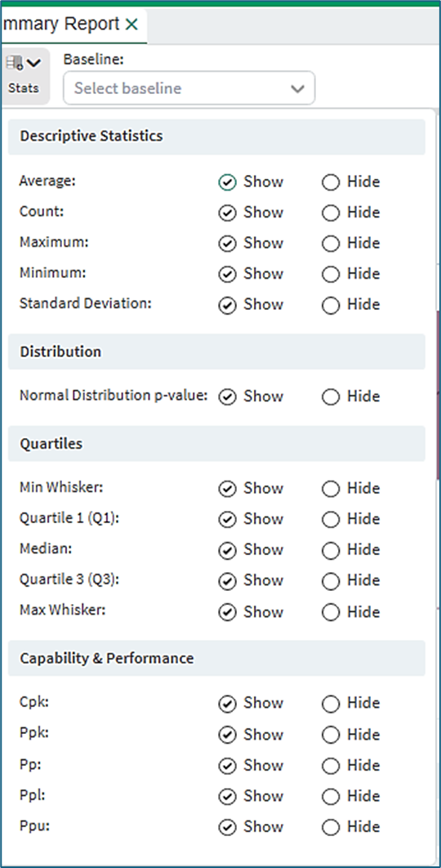Switch to the Summary Report tab
Image resolution: width=441 pixels, height=868 pixels.
61,24
